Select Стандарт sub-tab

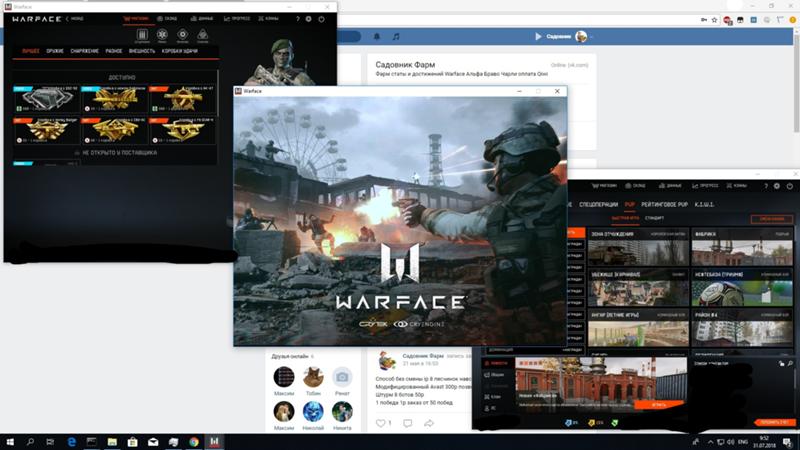click(x=655, y=218)
